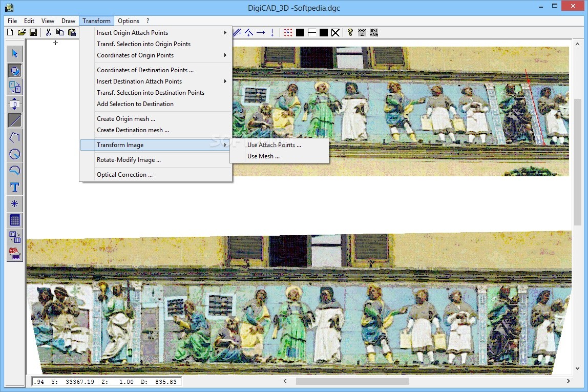Click the Open folder icon

click(x=22, y=33)
